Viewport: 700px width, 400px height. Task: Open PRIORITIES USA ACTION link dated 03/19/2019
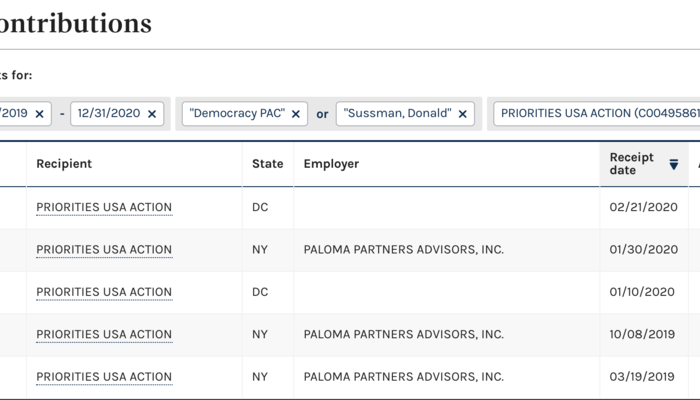(104, 377)
